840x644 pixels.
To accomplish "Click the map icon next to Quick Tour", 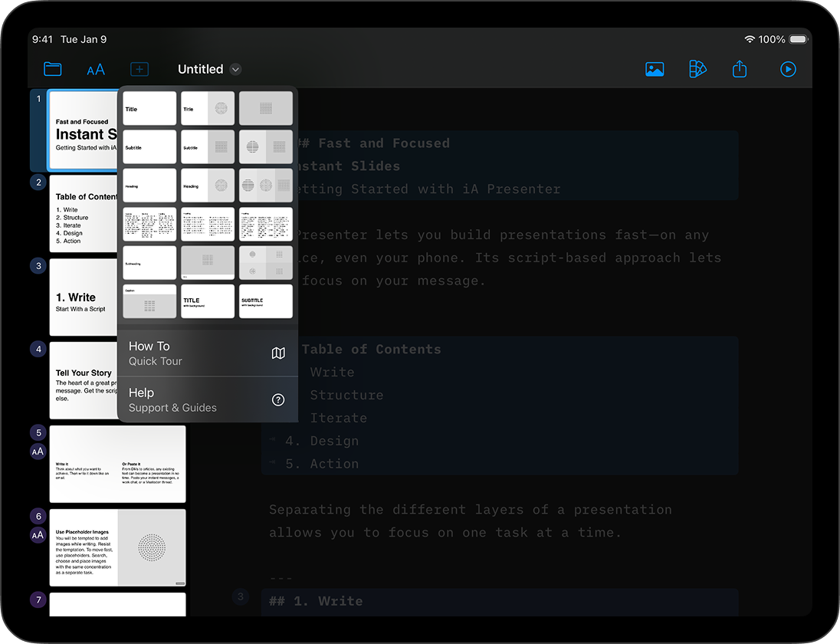I will point(278,353).
